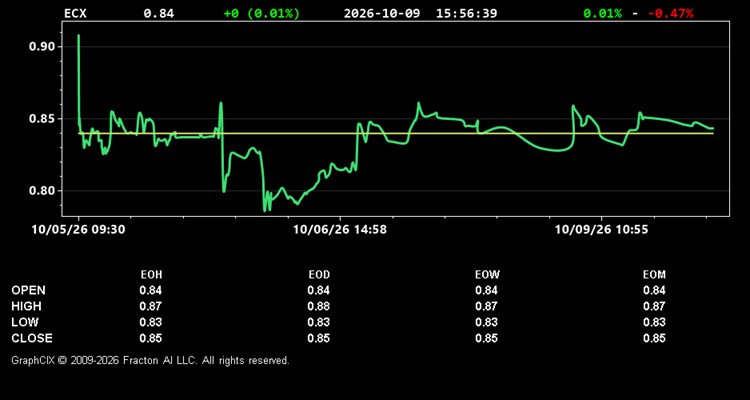Select the EOW column header
Viewport: 750px width, 400px height.
pyautogui.click(x=487, y=275)
